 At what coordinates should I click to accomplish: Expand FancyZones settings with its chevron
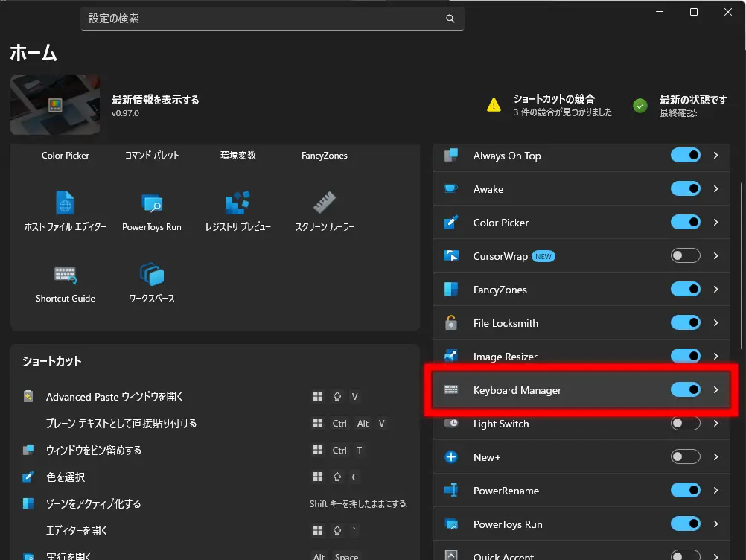tap(715, 289)
